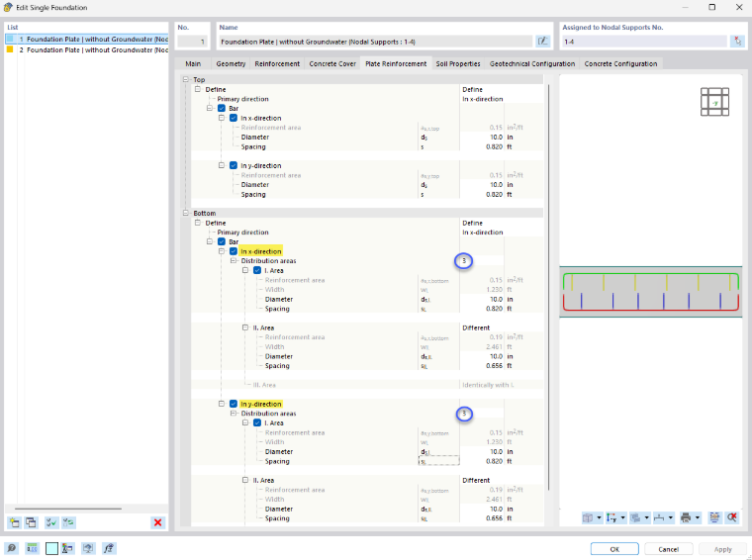Collapse II. Area under Bottom x-direction
Viewport: 752px width, 560px height.
(x=245, y=327)
